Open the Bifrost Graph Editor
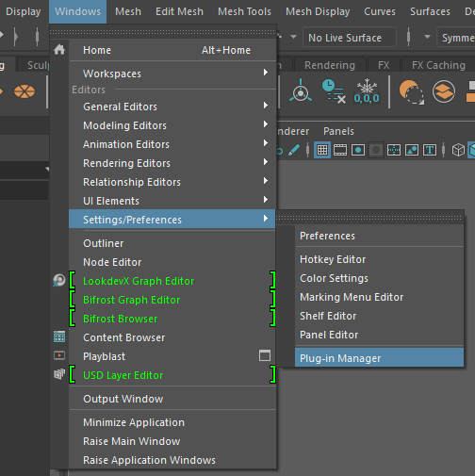This screenshot has height=476, width=475. coord(172,300)
